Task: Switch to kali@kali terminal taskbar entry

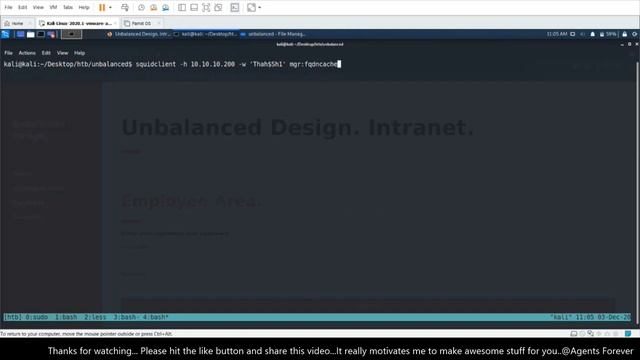Action: click(x=205, y=34)
